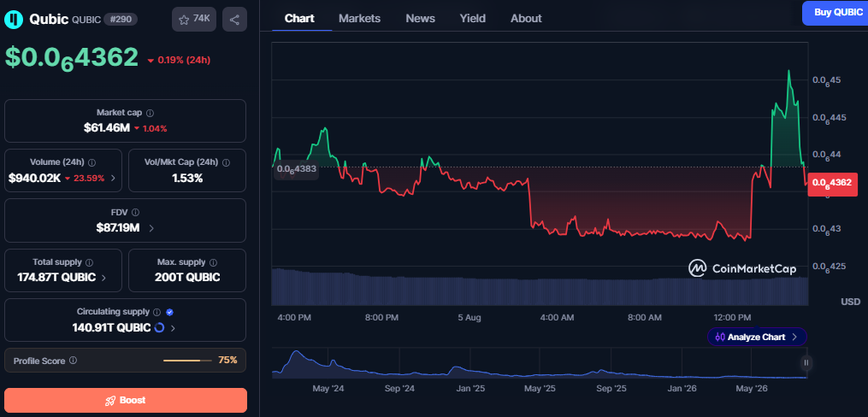
Task: Click the 0.0₆4383 open price label
Action: tap(296, 168)
